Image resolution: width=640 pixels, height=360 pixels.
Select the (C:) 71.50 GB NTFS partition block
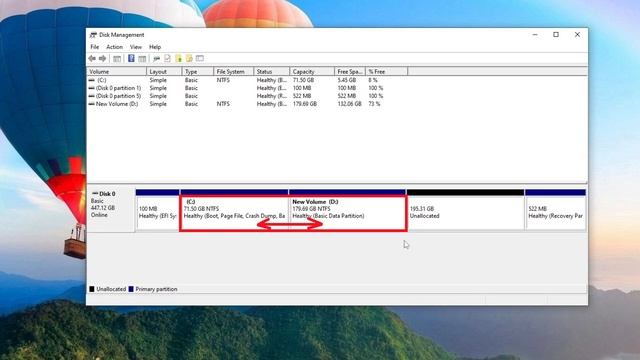(x=234, y=209)
